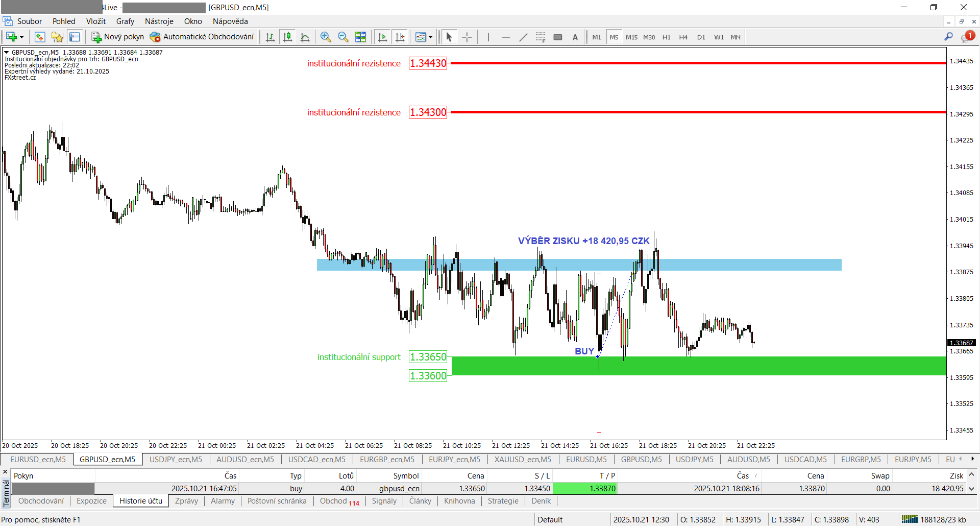Select the active M5 timeframe button
This screenshot has height=526, width=980.
[614, 37]
